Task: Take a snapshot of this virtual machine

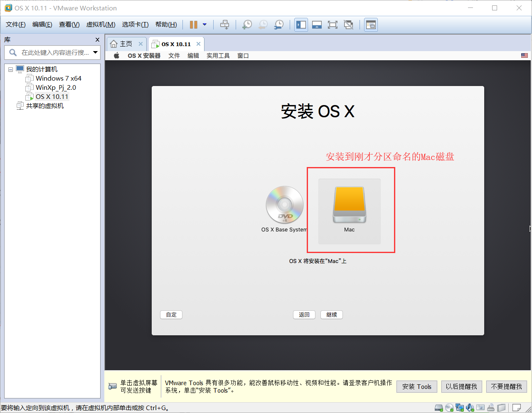Action: (x=247, y=25)
